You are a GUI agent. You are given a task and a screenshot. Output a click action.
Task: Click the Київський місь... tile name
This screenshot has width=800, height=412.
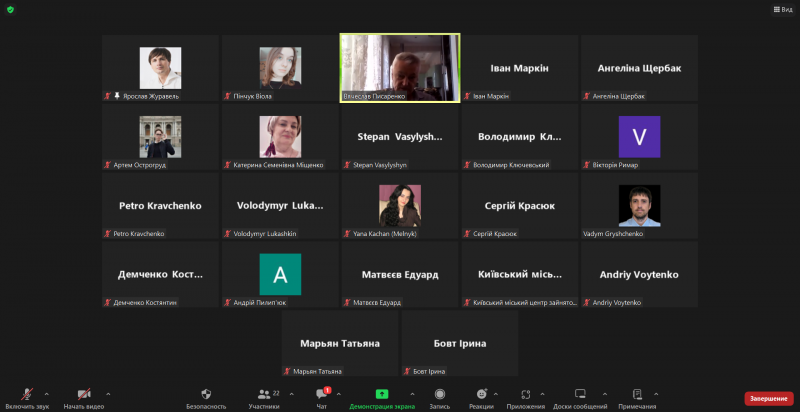coord(519,275)
